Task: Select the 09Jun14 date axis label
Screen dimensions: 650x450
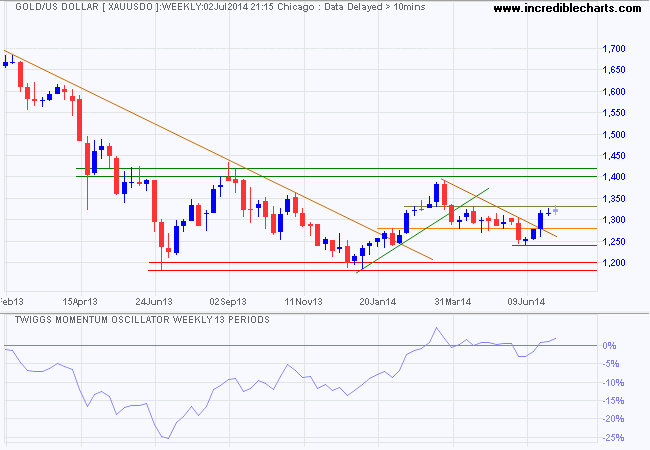Action: pyautogui.click(x=526, y=302)
